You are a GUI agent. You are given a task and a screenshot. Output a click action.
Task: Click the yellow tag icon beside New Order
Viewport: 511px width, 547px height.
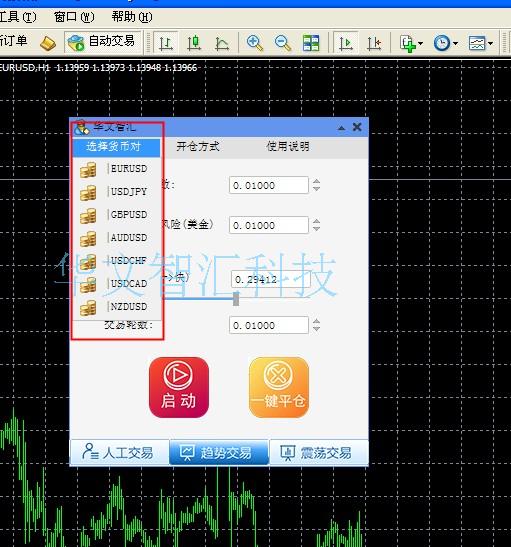(48, 43)
